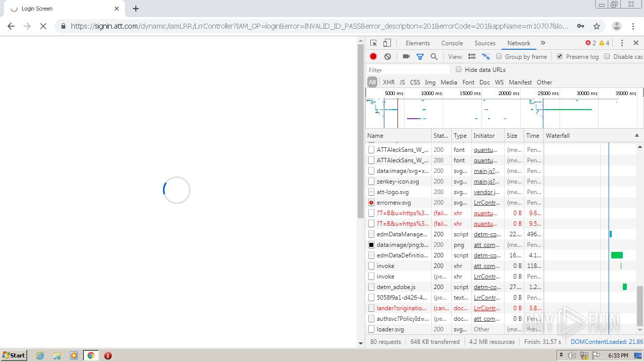Toggle device toolbar icon
Screen dimensions: 644x362
coord(387,43)
